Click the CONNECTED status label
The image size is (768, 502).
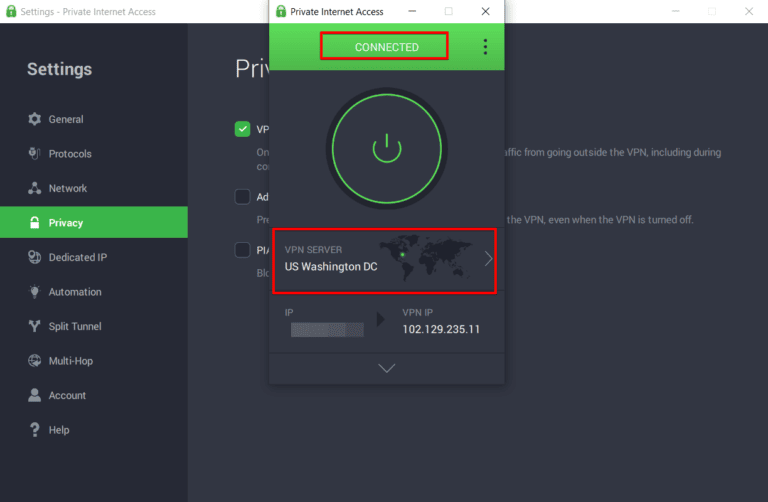pyautogui.click(x=386, y=47)
